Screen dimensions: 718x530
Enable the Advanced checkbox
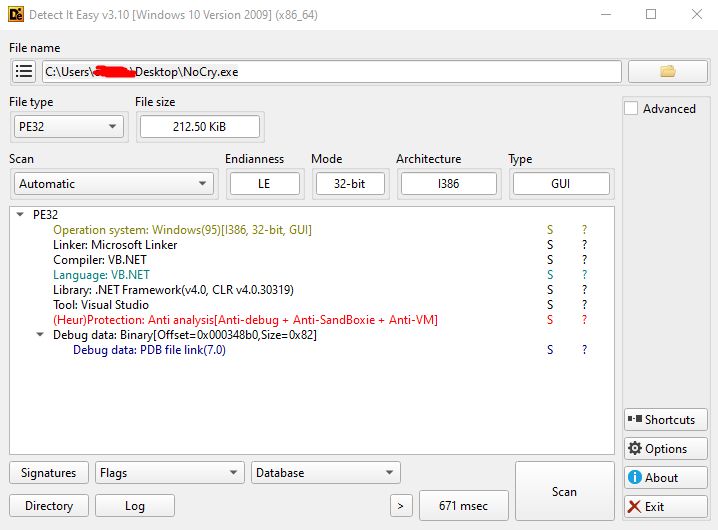631,109
